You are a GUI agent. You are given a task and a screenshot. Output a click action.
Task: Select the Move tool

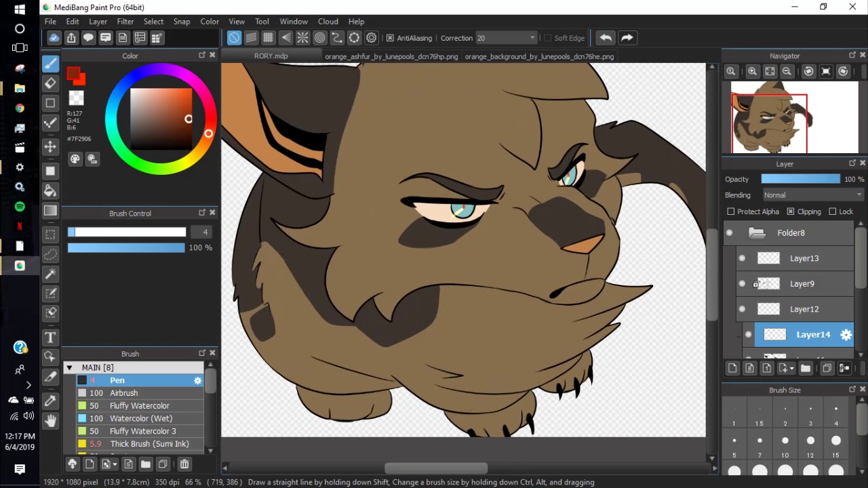pos(50,146)
